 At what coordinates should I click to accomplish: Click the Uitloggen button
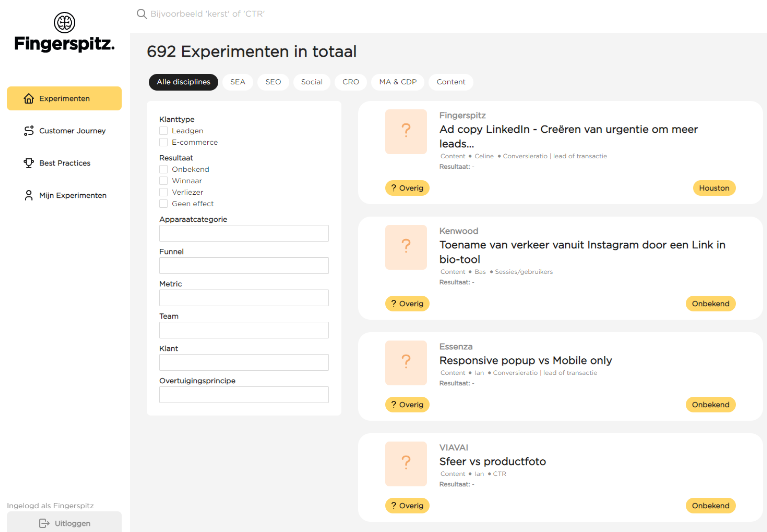(64, 522)
